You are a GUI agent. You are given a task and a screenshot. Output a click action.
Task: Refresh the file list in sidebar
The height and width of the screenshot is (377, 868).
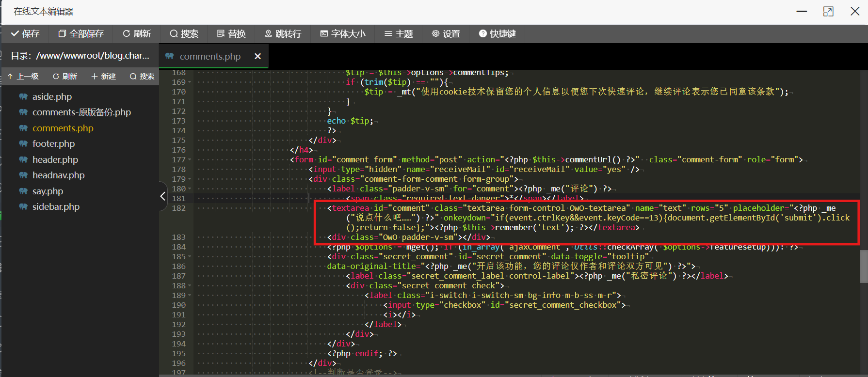pyautogui.click(x=65, y=77)
